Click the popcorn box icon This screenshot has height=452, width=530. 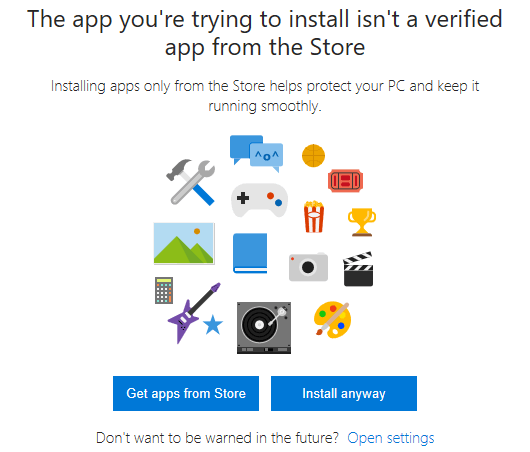coord(314,216)
